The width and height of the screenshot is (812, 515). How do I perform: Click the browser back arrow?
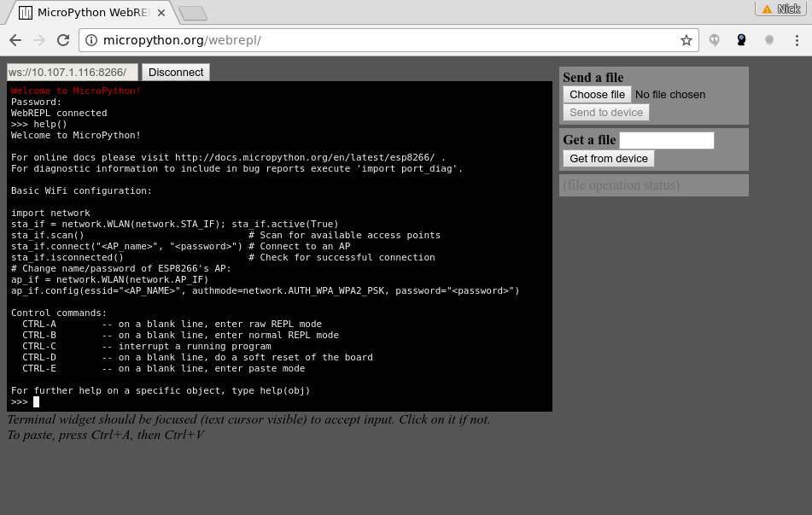pos(15,40)
